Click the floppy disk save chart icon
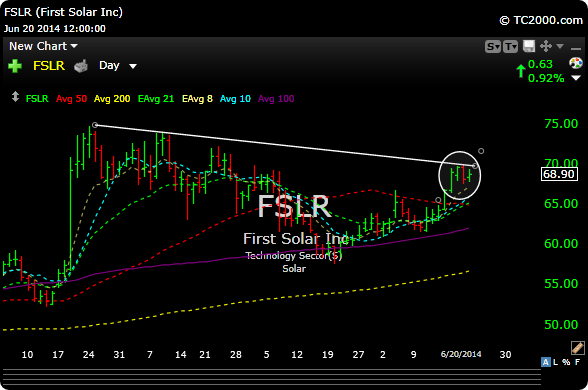 pos(529,46)
